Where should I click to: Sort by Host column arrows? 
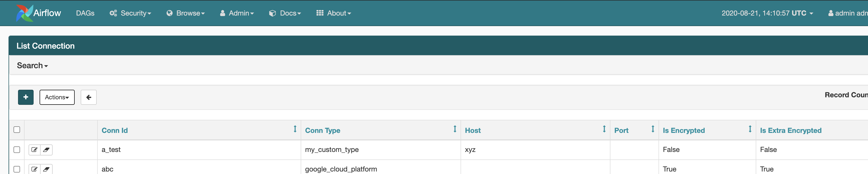(x=604, y=129)
